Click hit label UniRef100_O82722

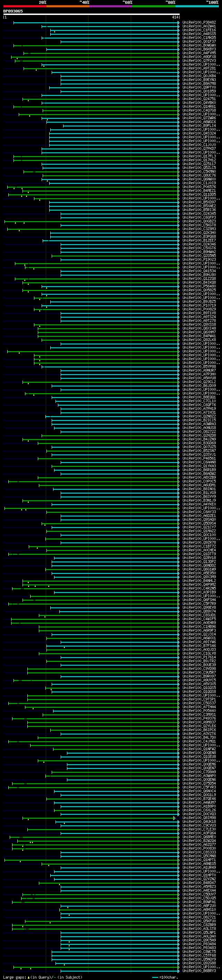click(x=199, y=431)
